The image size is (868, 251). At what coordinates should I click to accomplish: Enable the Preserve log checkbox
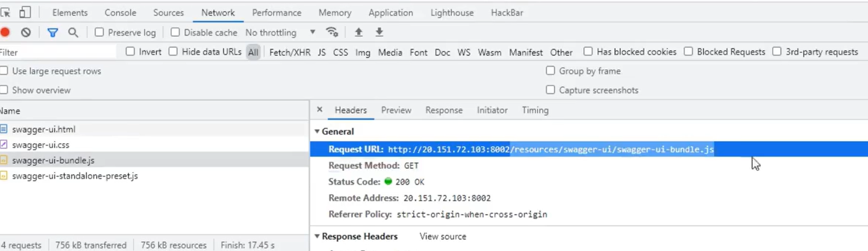(99, 32)
